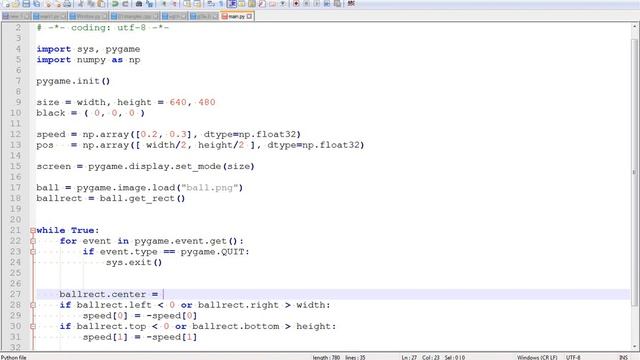Toggle the INS insert mode indicator

click(623, 358)
